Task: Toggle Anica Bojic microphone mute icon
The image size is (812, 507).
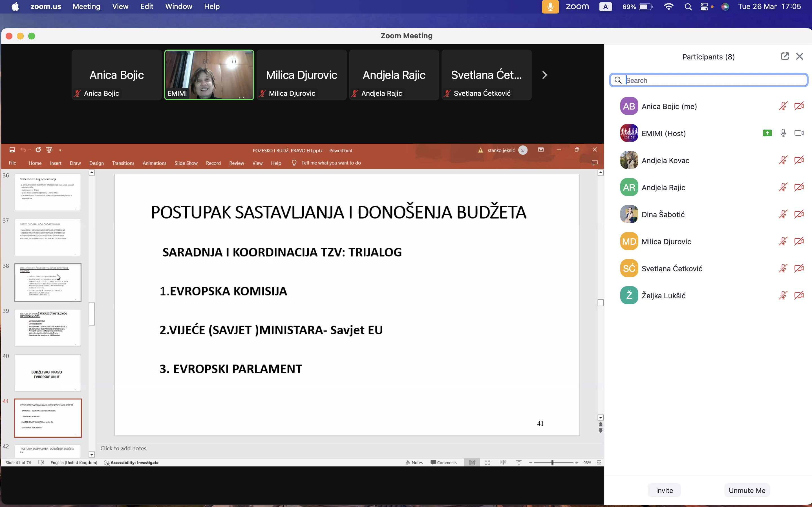Action: (x=783, y=106)
